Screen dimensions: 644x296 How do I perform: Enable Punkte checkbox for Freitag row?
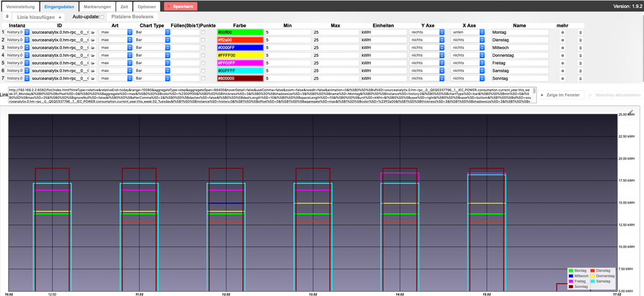click(x=203, y=63)
